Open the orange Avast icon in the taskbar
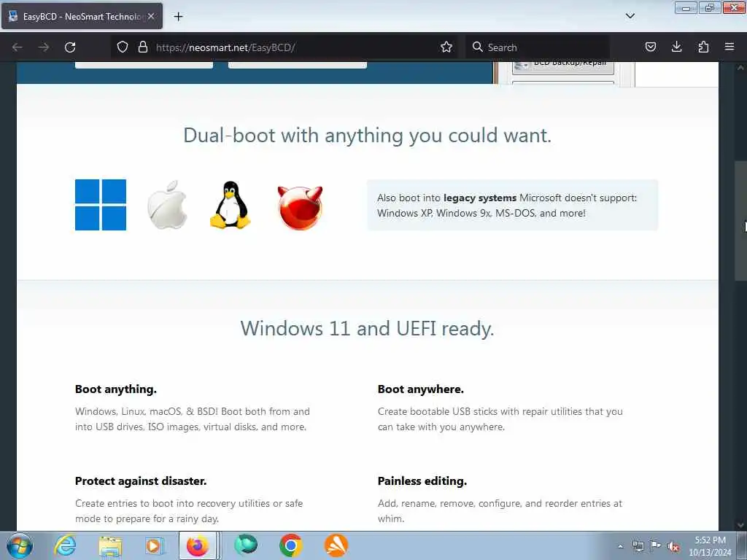 tap(336, 545)
